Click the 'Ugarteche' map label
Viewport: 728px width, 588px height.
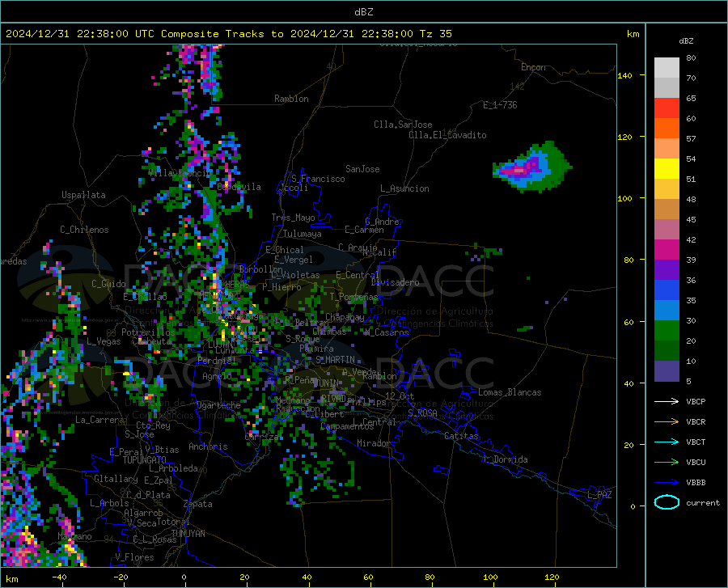(218, 404)
